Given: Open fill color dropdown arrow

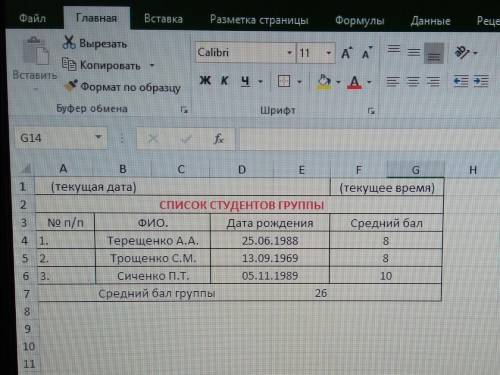Looking at the screenshot, I should click(338, 82).
